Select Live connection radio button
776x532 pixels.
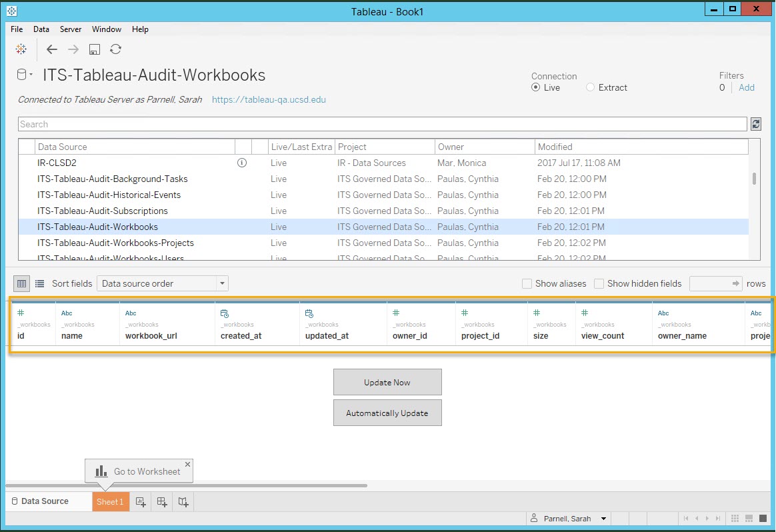535,87
